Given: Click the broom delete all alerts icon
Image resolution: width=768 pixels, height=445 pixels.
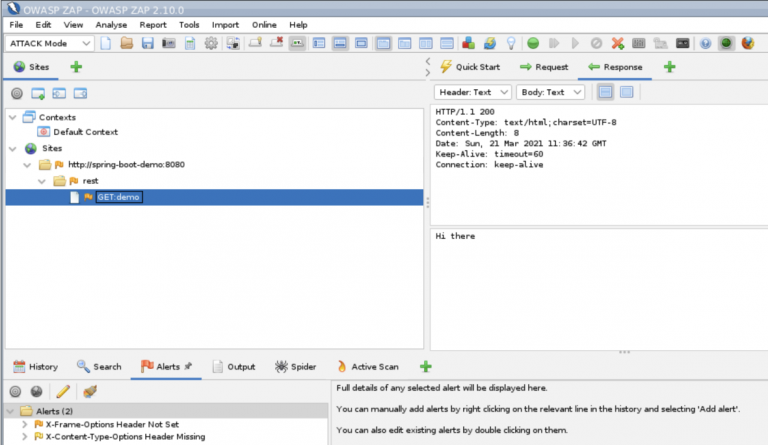Looking at the screenshot, I should click(x=90, y=391).
